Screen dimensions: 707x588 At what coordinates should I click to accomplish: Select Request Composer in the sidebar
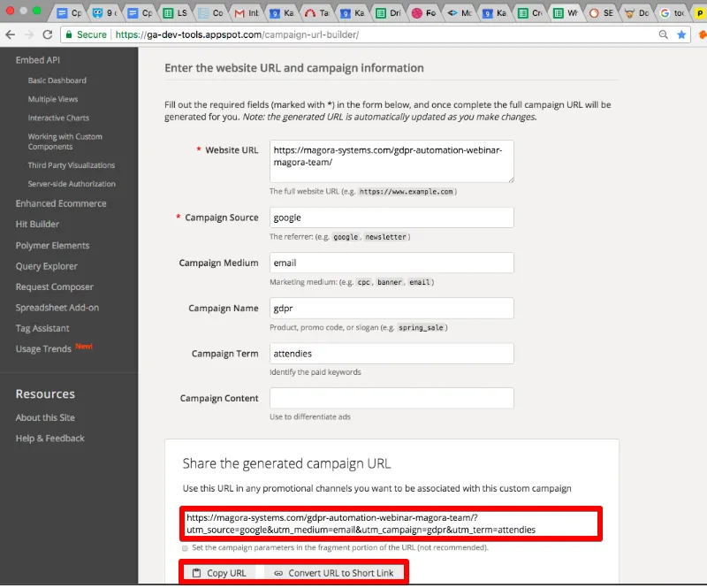click(x=55, y=287)
